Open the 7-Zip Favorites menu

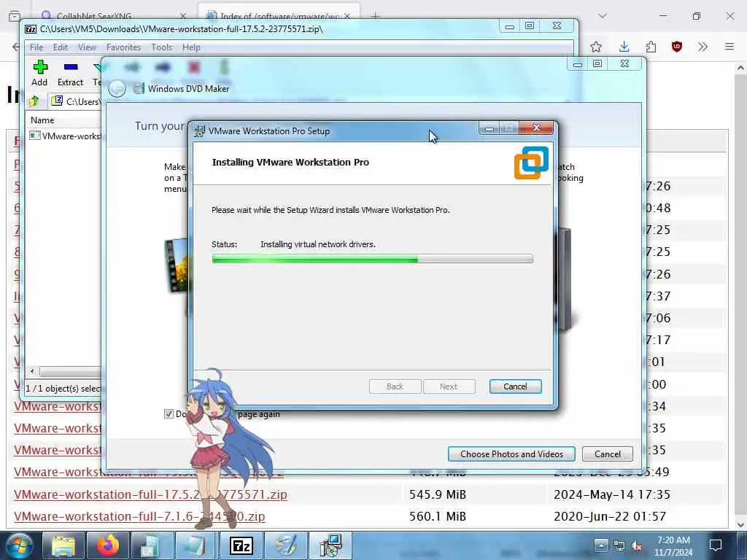[x=123, y=47]
